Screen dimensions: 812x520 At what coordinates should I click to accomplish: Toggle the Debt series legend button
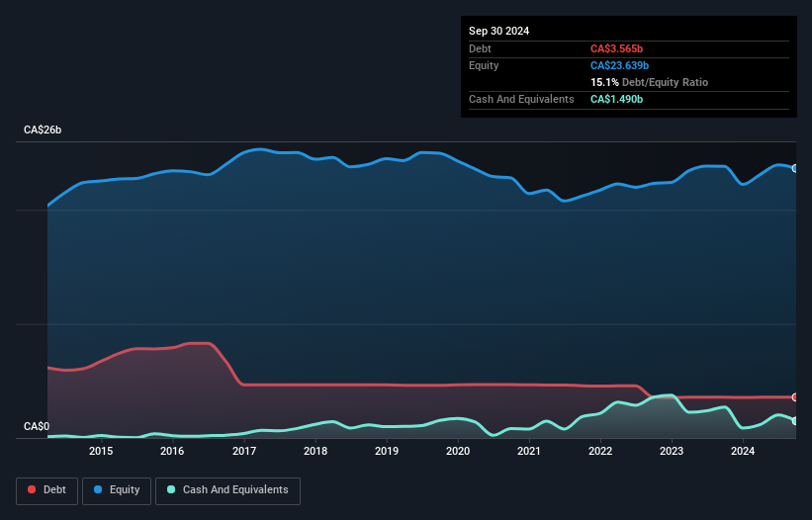pos(47,490)
